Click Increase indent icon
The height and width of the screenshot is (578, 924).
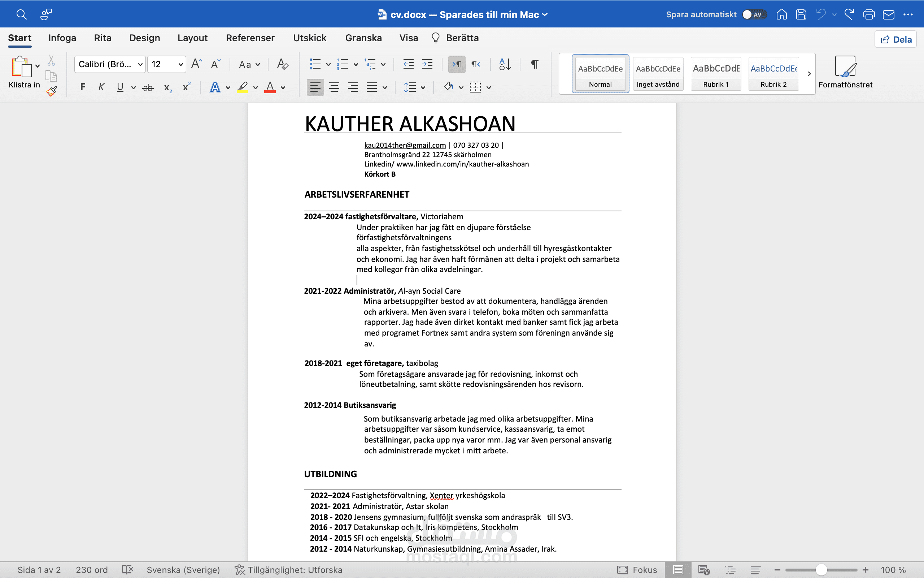427,64
